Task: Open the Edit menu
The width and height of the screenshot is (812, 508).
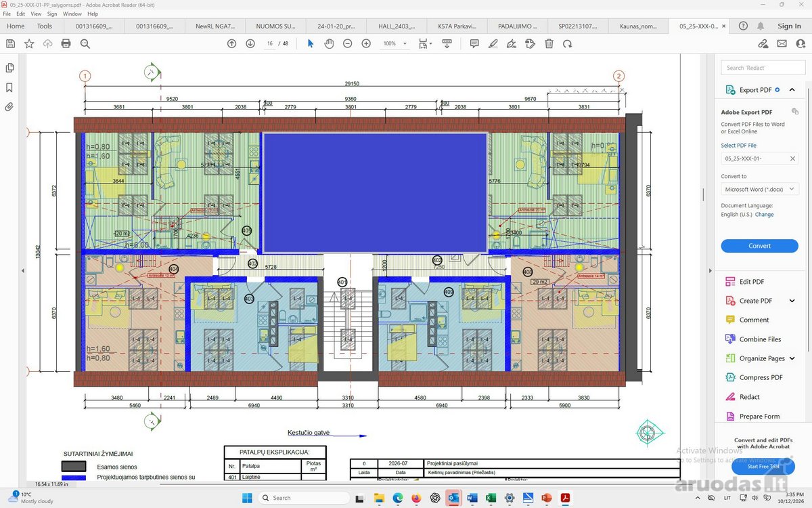Action: point(21,14)
